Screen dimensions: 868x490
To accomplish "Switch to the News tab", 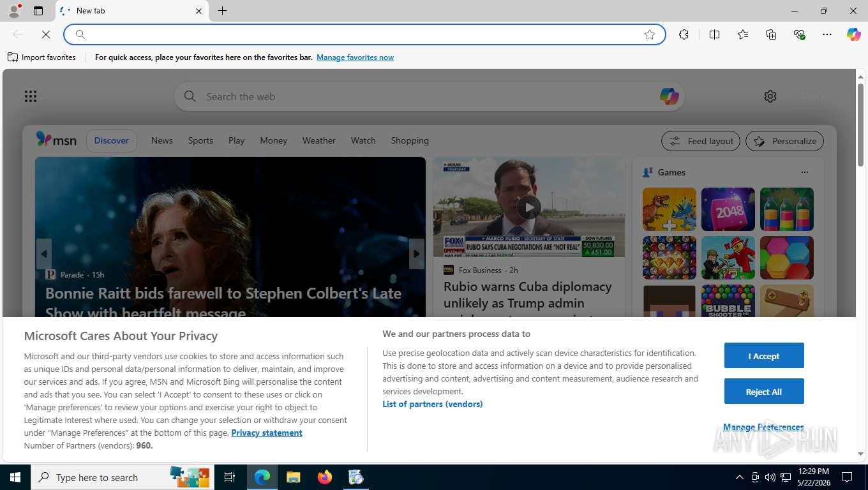I will tap(162, 140).
